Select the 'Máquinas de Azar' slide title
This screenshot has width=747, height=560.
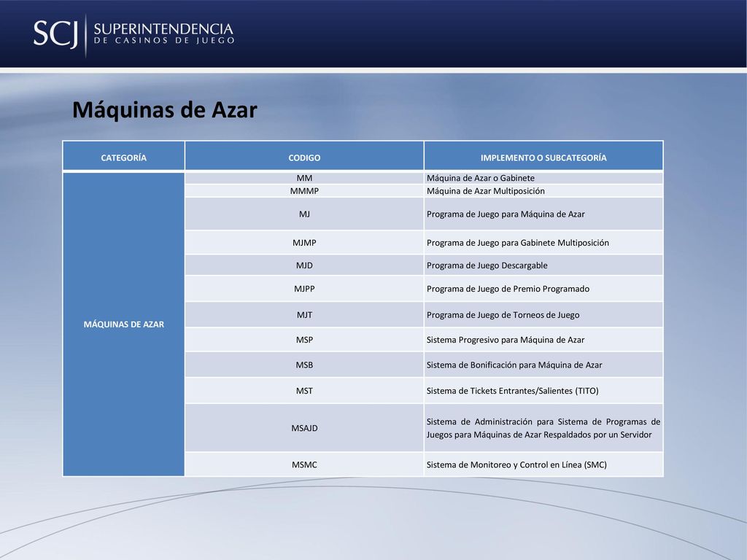164,110
